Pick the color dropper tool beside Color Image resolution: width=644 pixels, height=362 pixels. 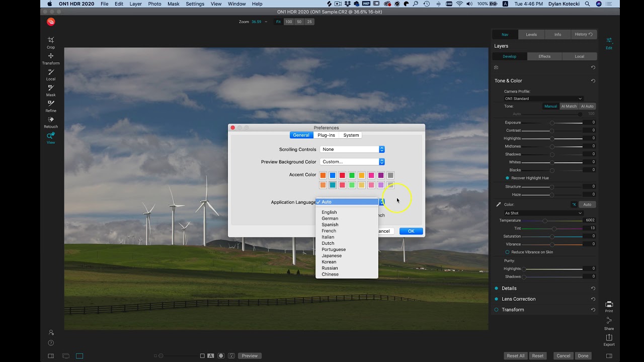499,205
